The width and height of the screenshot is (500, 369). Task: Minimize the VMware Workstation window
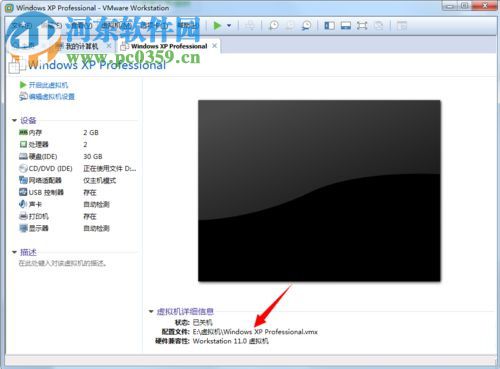[x=450, y=5]
